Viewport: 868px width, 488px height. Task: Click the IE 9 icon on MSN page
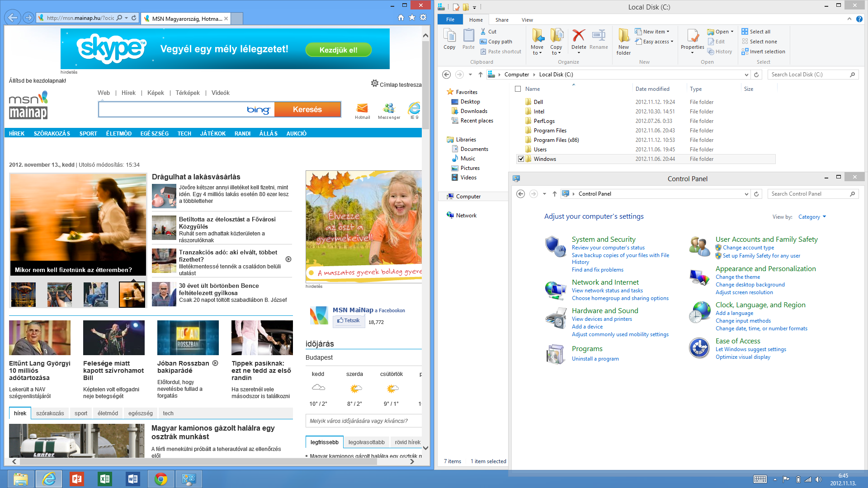click(414, 108)
